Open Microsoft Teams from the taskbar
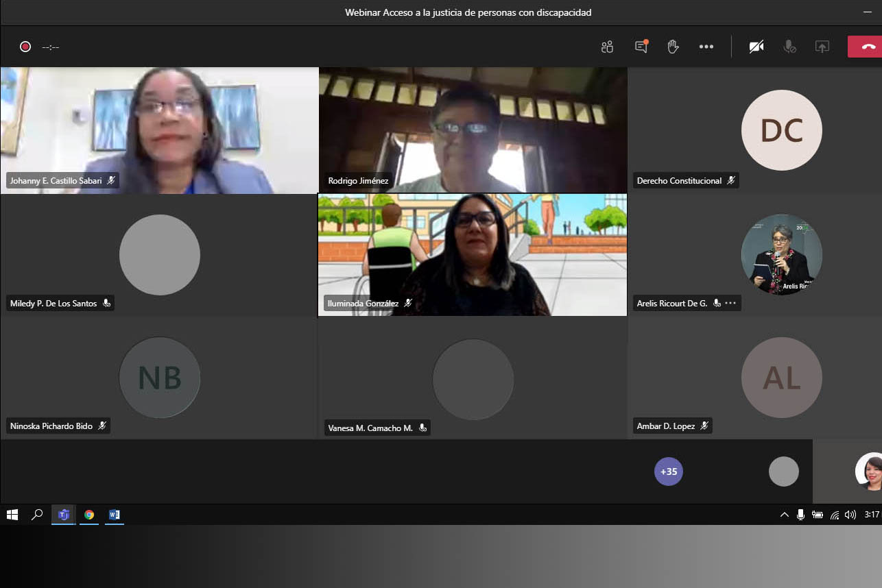This screenshot has height=588, width=882. [64, 515]
